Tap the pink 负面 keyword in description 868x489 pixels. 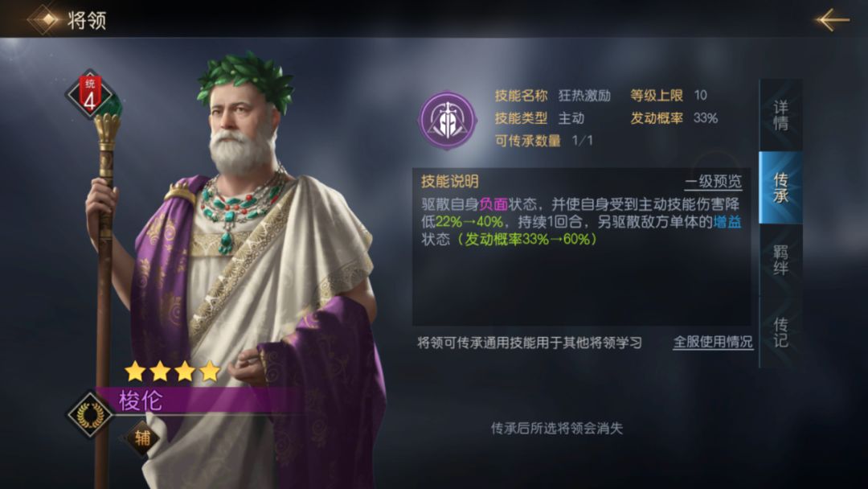pyautogui.click(x=493, y=204)
